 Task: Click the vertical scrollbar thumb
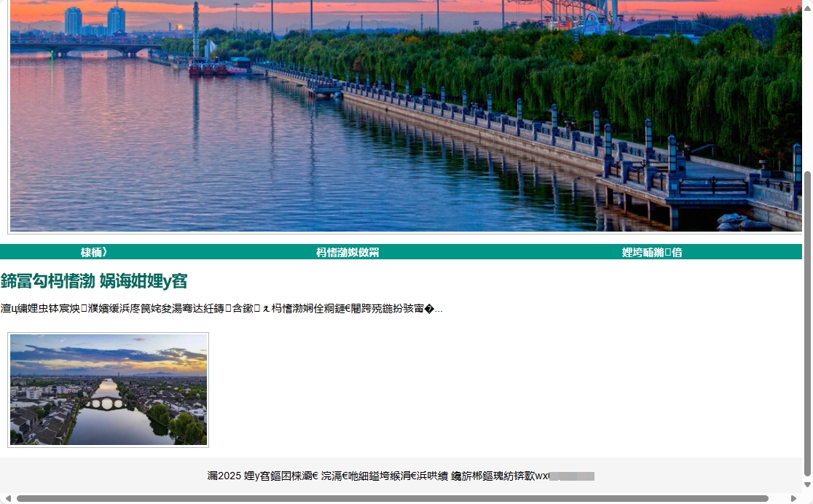tap(807, 320)
